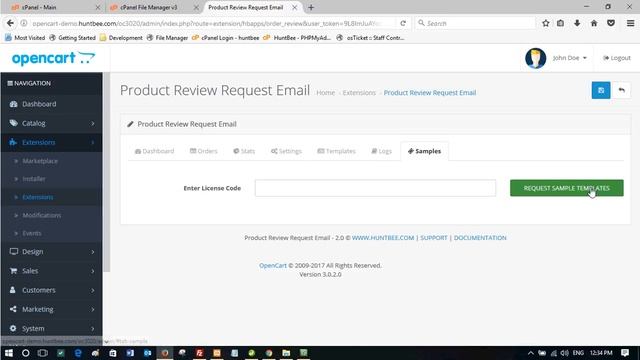Close the Product Review Request Email tab
This screenshot has width=640, height=360.
(x=295, y=7)
